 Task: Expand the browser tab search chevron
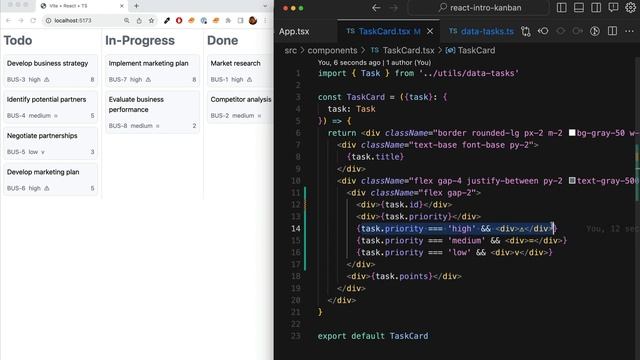coord(265,6)
